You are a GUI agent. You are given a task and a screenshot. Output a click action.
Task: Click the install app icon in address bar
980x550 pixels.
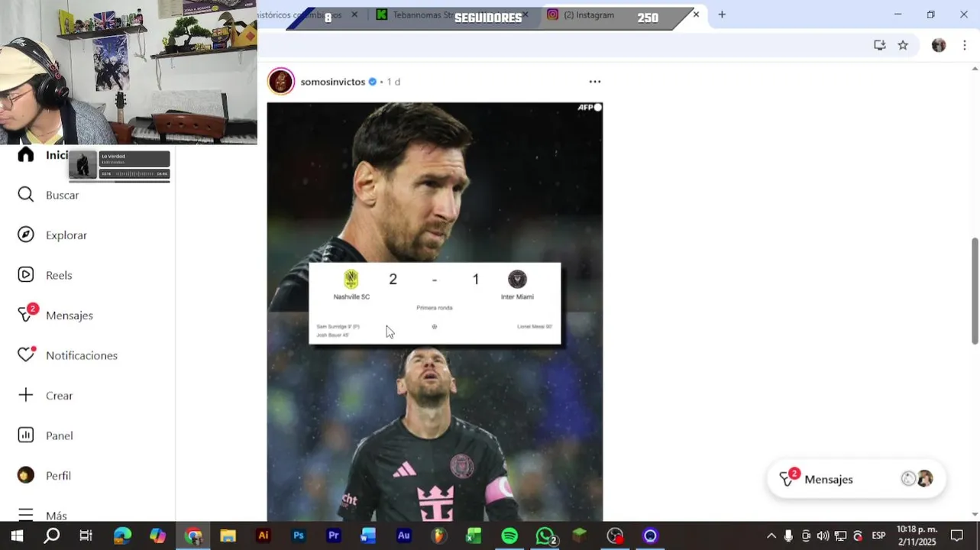click(880, 45)
